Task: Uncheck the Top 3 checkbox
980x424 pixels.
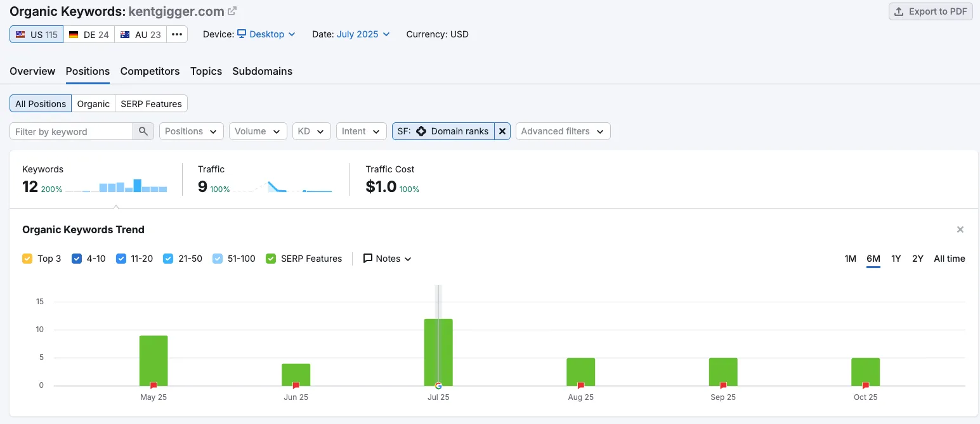Action: point(27,259)
